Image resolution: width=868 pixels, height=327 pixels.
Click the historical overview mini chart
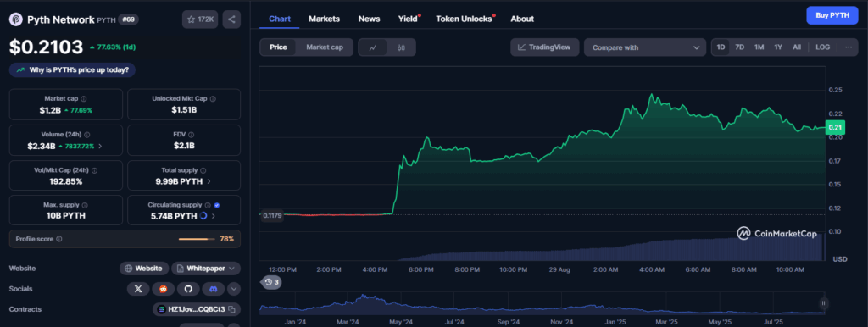click(542, 303)
